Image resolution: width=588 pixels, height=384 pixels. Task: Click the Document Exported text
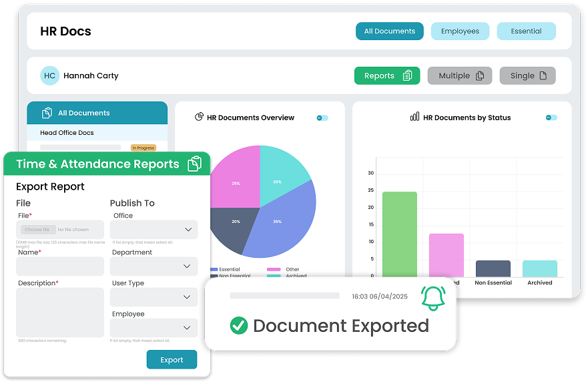pos(341,326)
